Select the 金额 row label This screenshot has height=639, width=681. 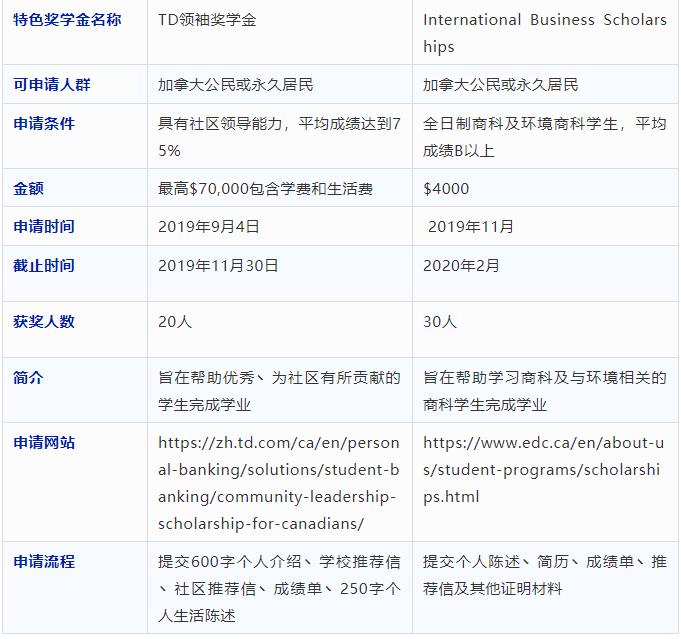(x=29, y=188)
